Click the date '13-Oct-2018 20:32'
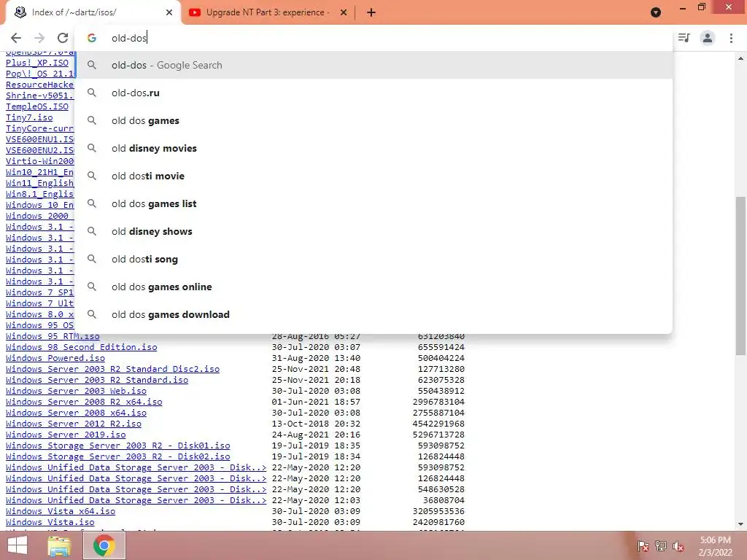 point(316,424)
